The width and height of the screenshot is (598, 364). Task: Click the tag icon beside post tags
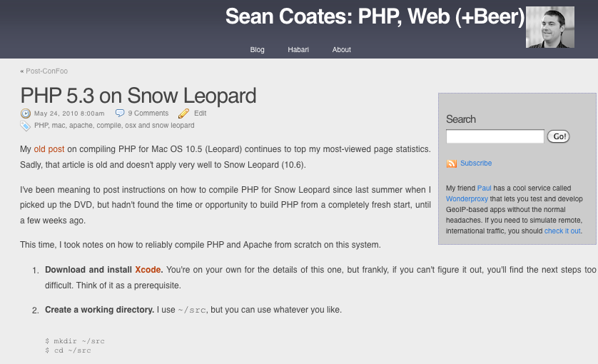tap(25, 126)
